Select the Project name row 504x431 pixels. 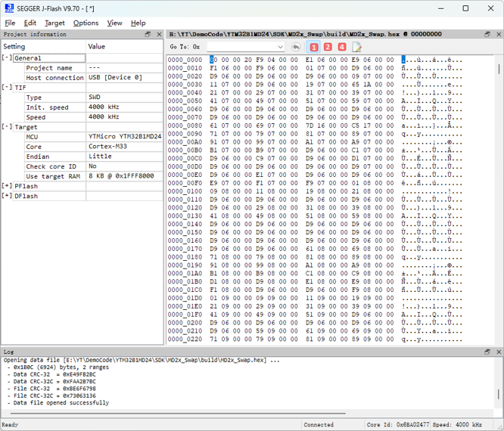(94, 68)
